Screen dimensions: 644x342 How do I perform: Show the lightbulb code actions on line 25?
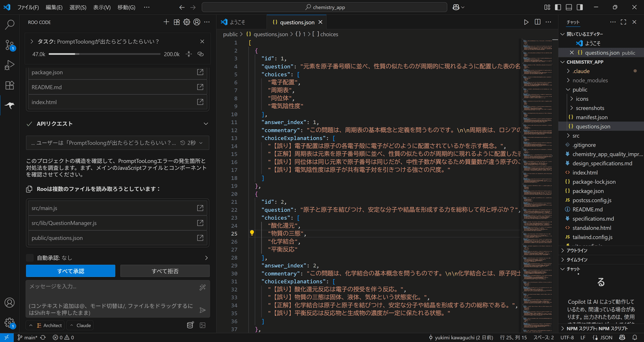[x=252, y=233]
